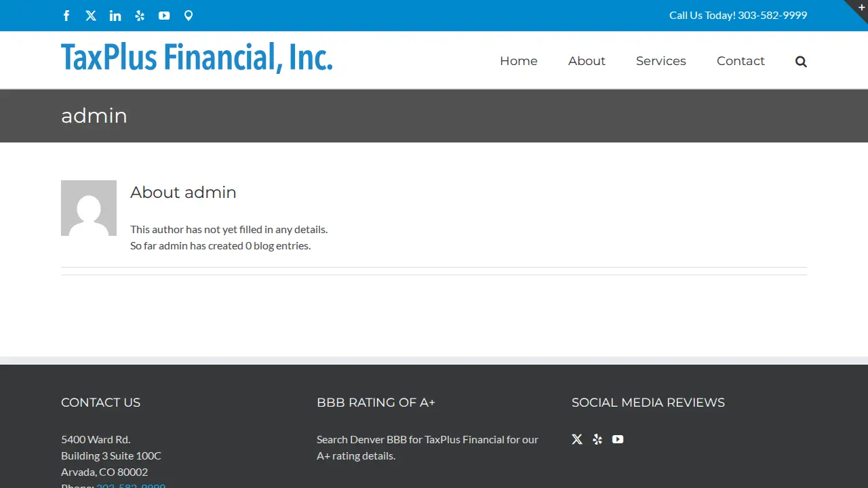Open the About menu item
The width and height of the screenshot is (868, 488).
point(587,61)
